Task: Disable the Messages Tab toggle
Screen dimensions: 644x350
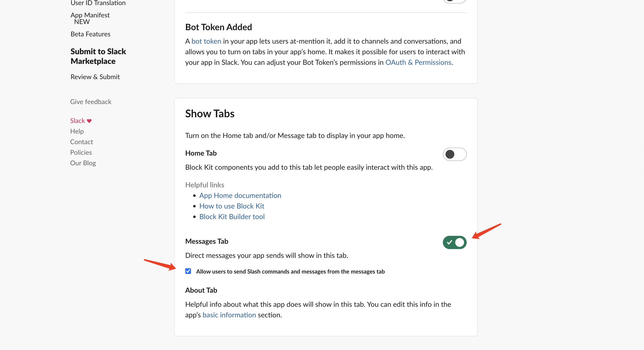Action: tap(455, 242)
